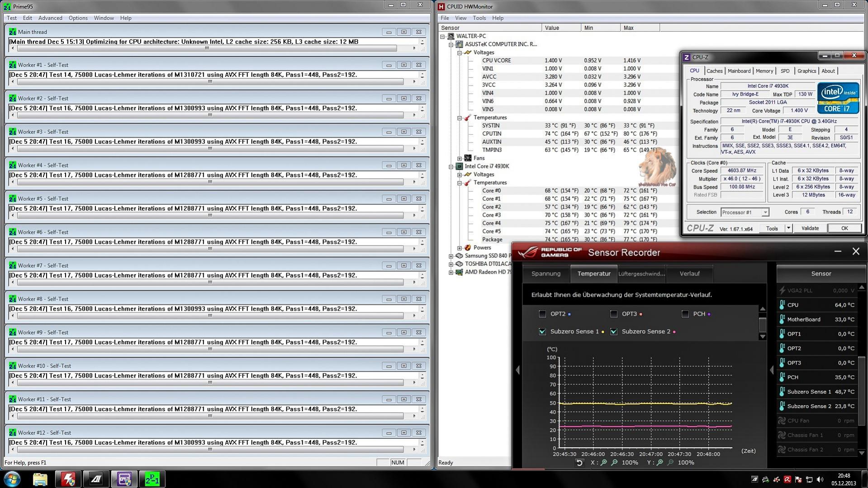Enable the PCH temperature checkbox

pyautogui.click(x=685, y=314)
